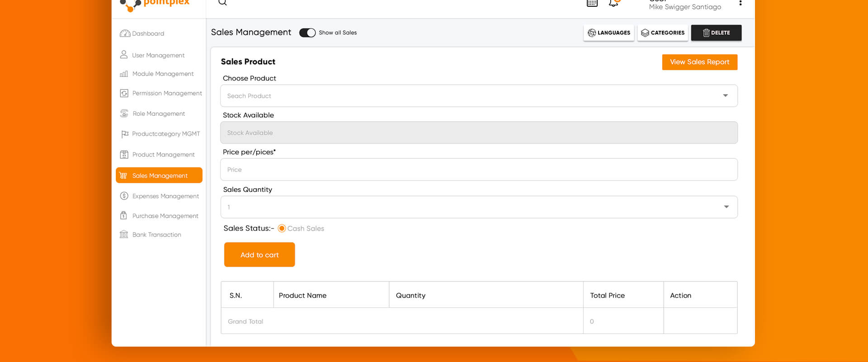Open the calendar icon in top bar
This screenshot has width=868, height=362.
pyautogui.click(x=592, y=3)
